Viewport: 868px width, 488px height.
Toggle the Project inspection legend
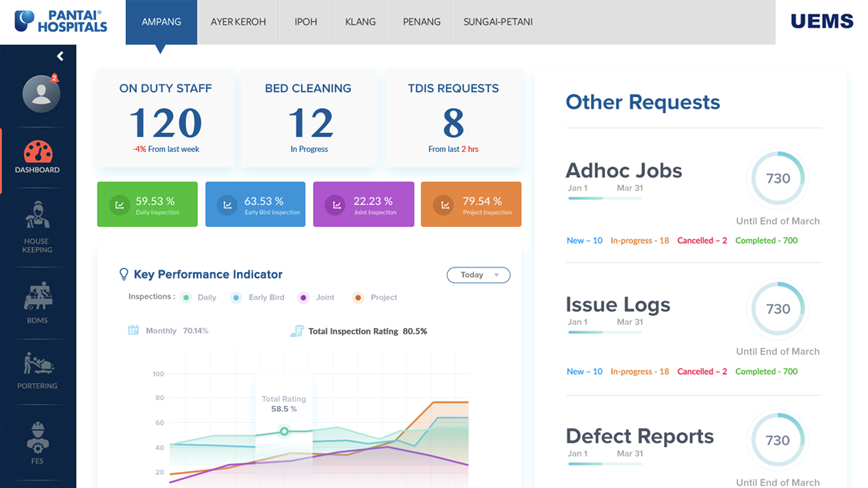click(358, 297)
